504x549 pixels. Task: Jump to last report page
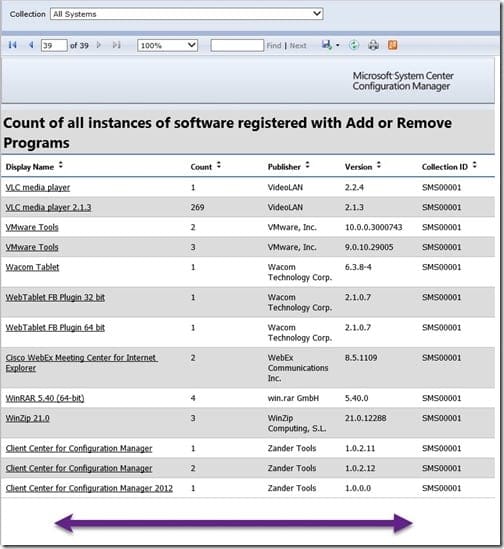coord(117,45)
